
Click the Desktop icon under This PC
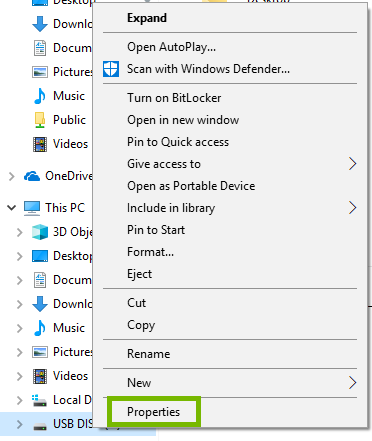coord(40,256)
